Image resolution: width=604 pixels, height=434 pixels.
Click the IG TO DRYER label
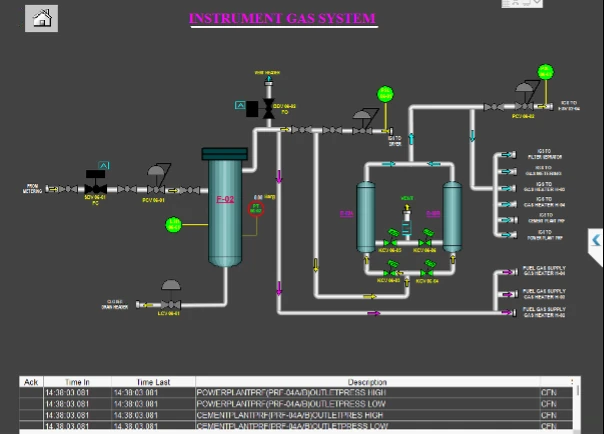pyautogui.click(x=395, y=141)
